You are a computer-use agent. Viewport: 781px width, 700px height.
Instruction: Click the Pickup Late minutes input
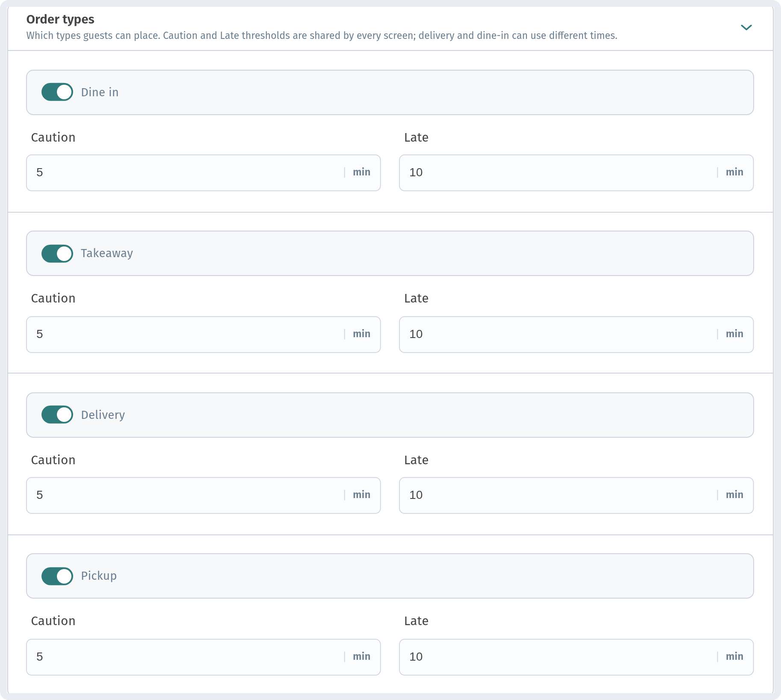pyautogui.click(x=576, y=657)
